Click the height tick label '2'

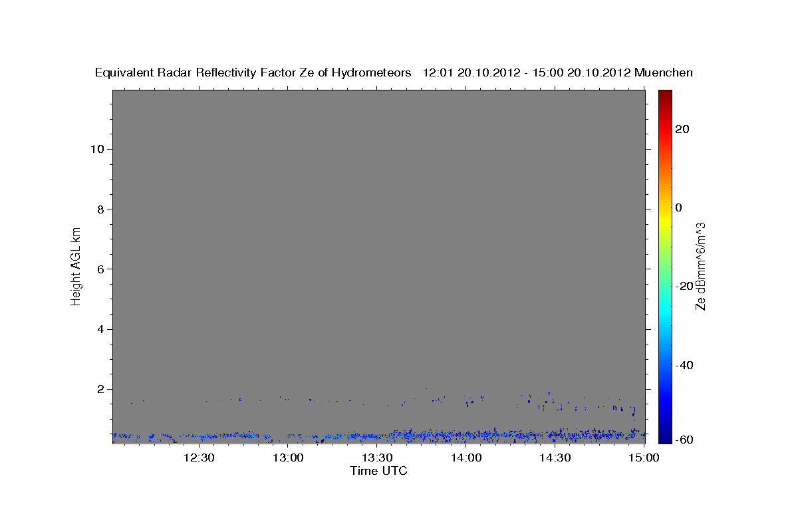[x=101, y=389]
